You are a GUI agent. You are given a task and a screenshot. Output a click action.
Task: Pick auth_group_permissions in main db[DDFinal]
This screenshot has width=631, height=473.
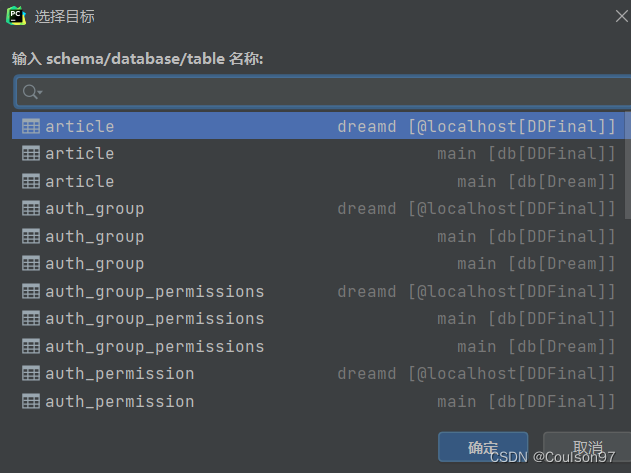click(x=319, y=318)
